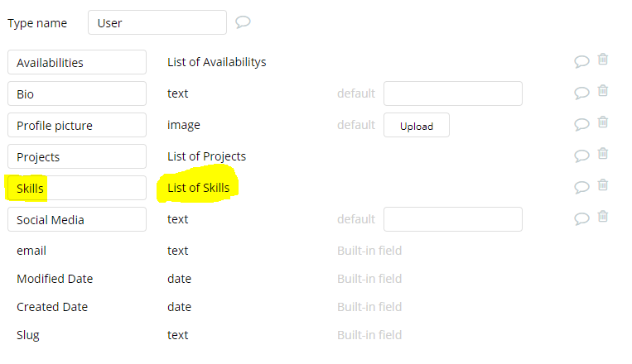Image resolution: width=632 pixels, height=364 pixels.
Task: Delete the Social Media field
Action: (603, 217)
